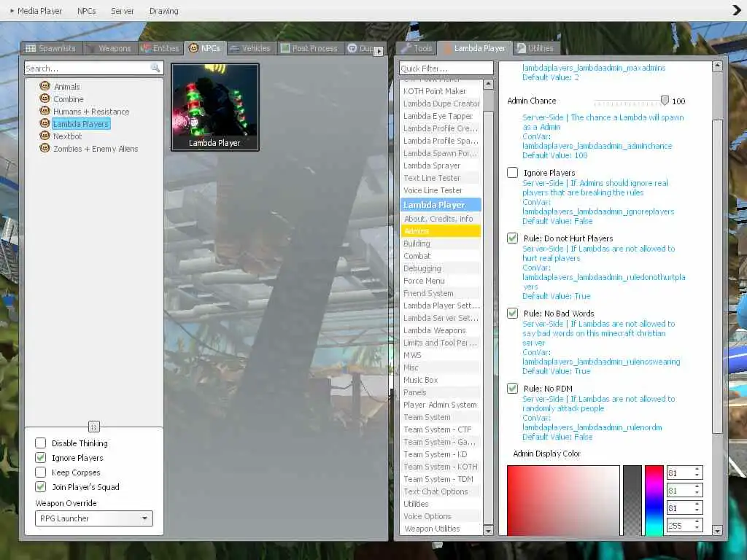Screen dimensions: 747x560
Task: Toggle Rule: Do not Hurt Players
Action: click(x=512, y=238)
